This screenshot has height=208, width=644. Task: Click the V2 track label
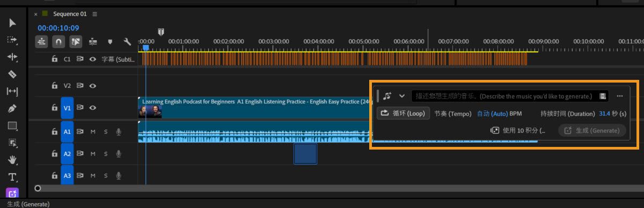pyautogui.click(x=67, y=85)
